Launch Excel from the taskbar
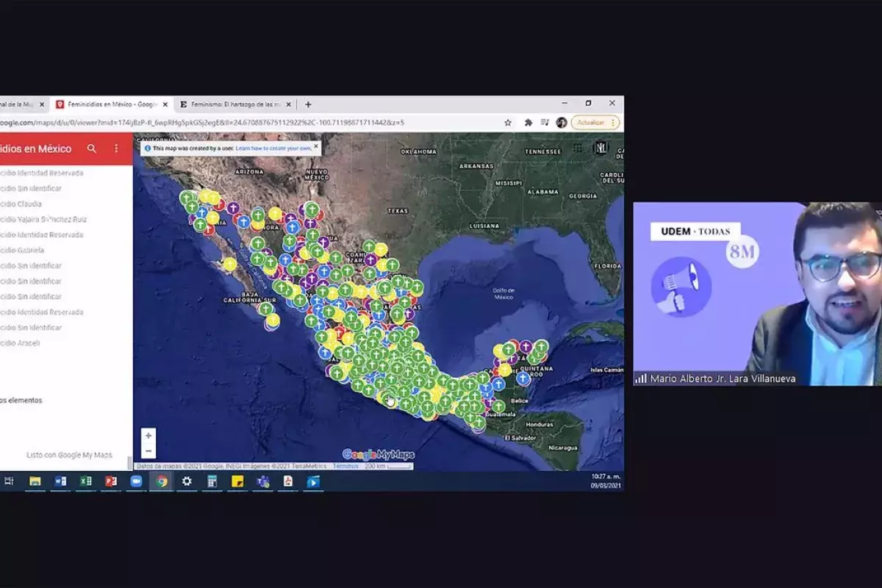 pos(85,481)
